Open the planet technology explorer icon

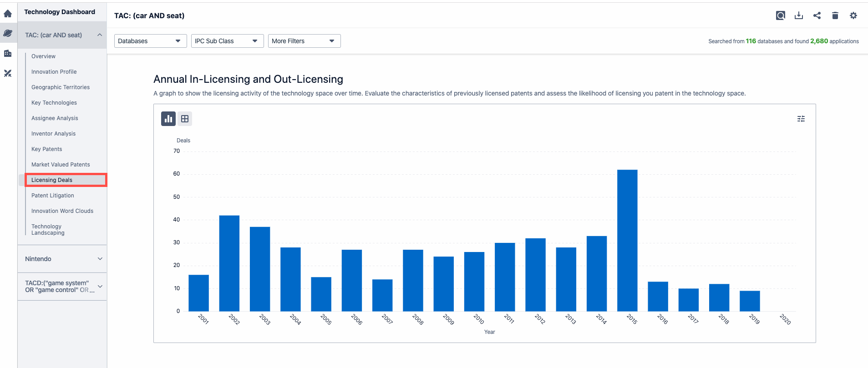click(8, 33)
